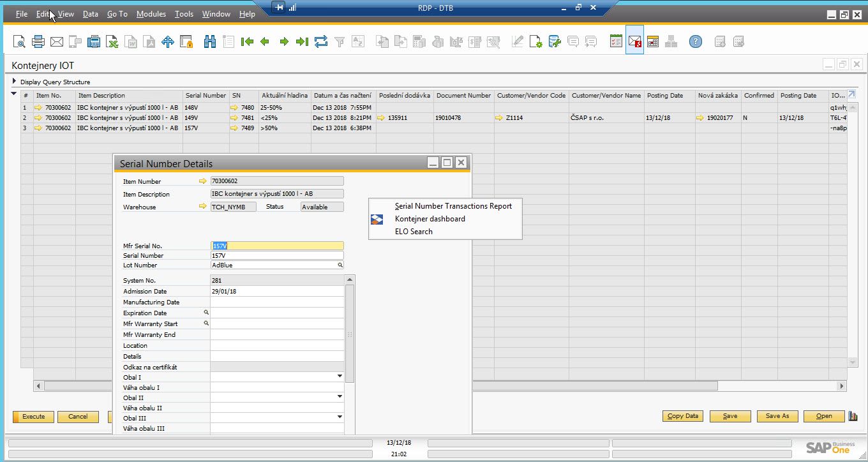This screenshot has width=868, height=462.
Task: Choose Serial Number Transactions Report
Action: coord(453,206)
